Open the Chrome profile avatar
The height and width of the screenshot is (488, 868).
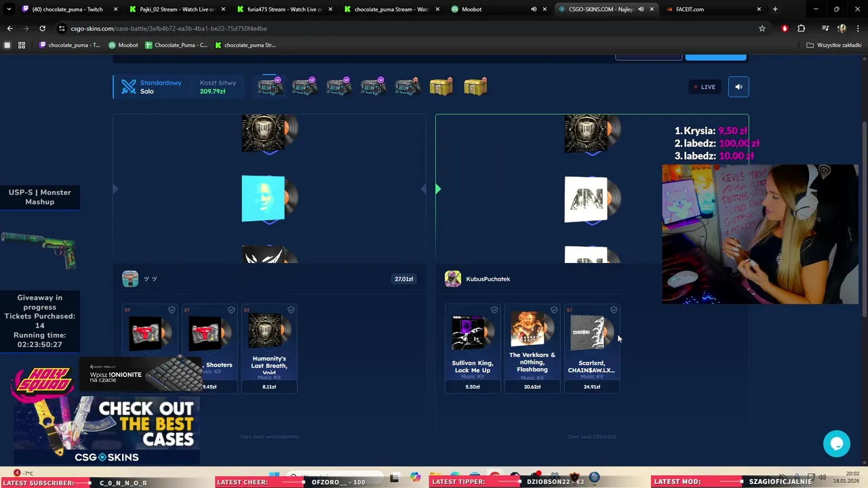pyautogui.click(x=842, y=28)
